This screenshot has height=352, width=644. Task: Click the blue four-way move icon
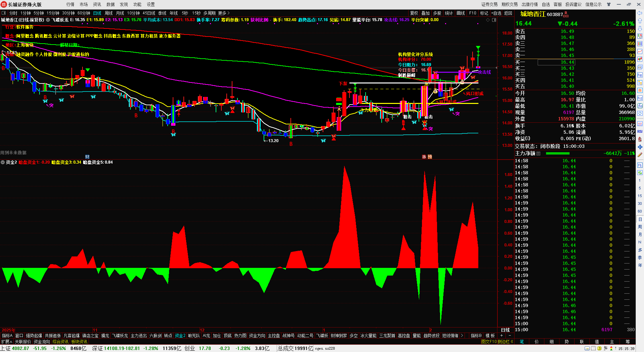(x=640, y=147)
